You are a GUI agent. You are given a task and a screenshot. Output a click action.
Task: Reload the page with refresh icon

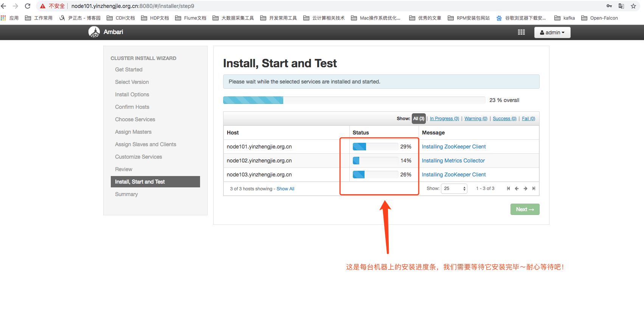[28, 6]
